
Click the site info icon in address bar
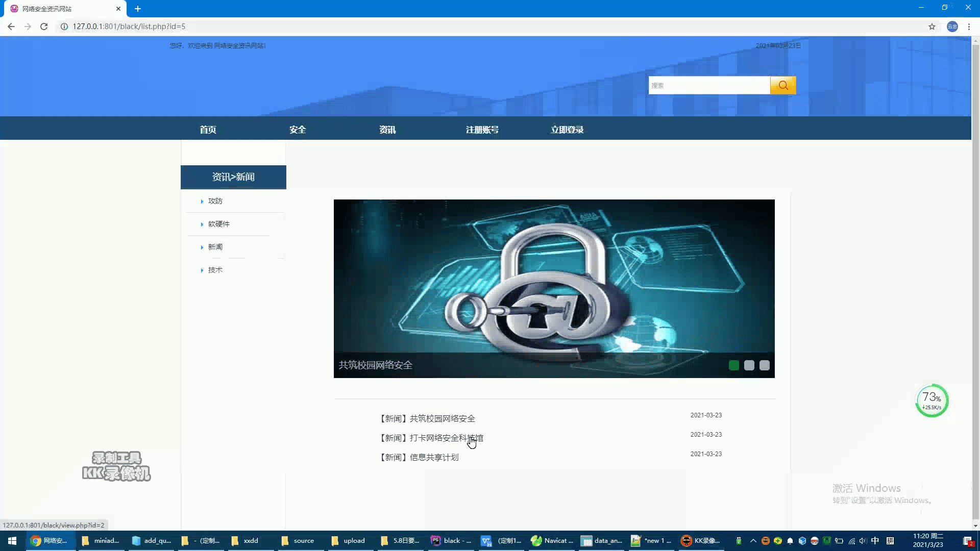[64, 27]
